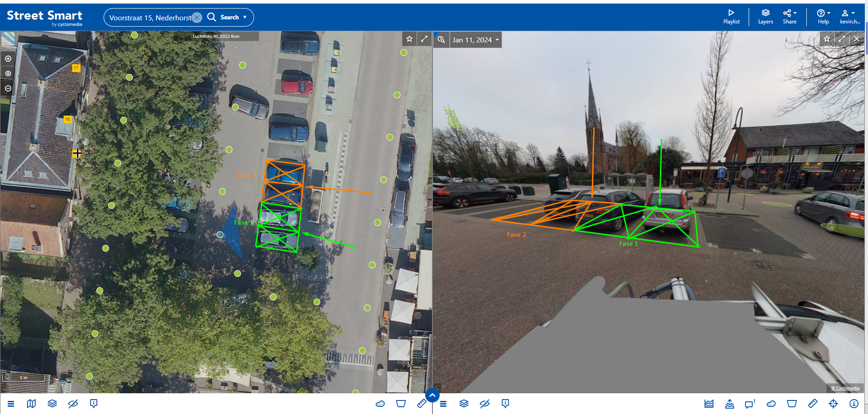868x414 pixels.
Task: Click the info circle icon at bottom right
Action: pos(854,404)
